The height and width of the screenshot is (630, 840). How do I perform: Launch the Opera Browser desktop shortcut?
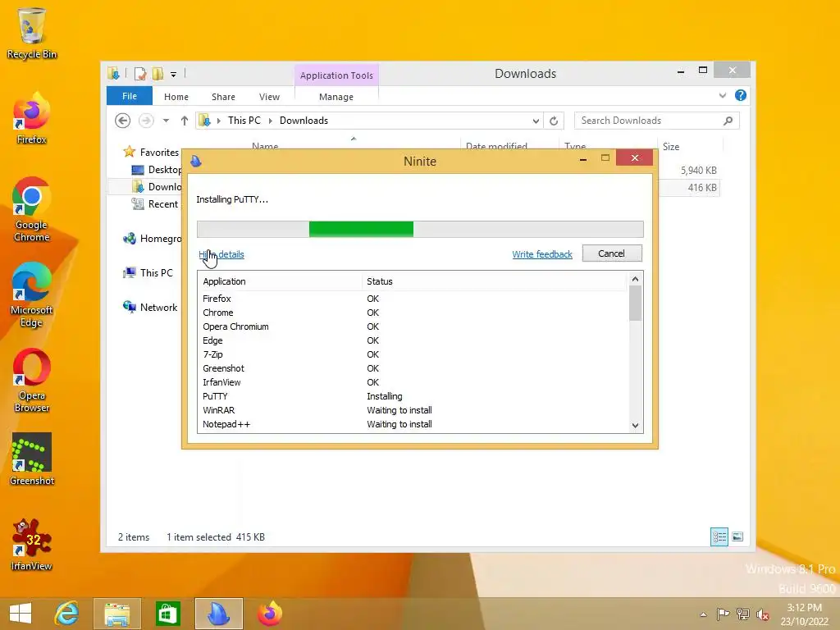(x=32, y=381)
